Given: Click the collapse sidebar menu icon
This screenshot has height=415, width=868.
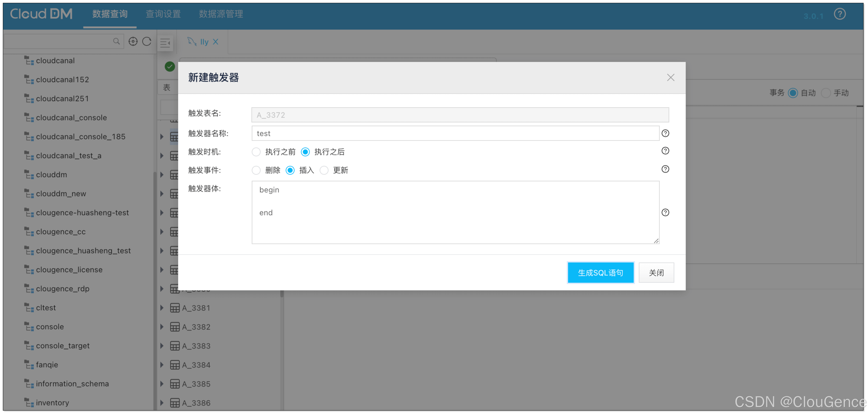Looking at the screenshot, I should (x=165, y=43).
